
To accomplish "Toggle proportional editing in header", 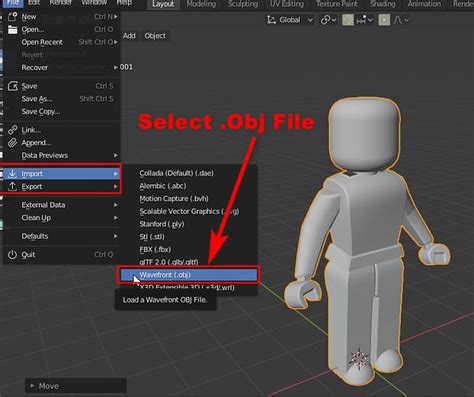I will [x=384, y=20].
